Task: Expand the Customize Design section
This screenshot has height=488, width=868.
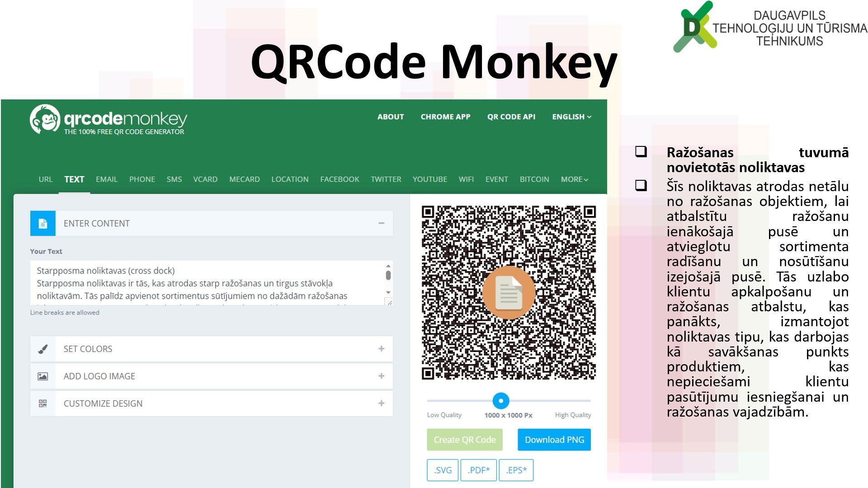Action: click(x=382, y=404)
